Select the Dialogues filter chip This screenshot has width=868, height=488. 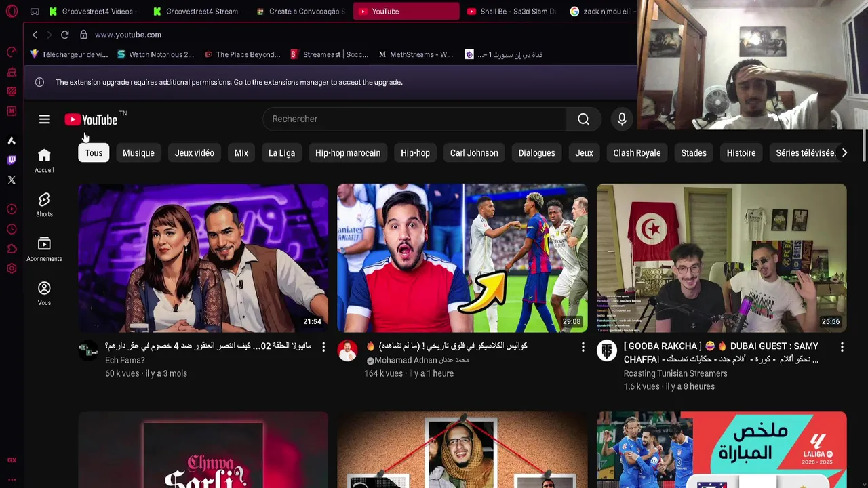tap(536, 153)
